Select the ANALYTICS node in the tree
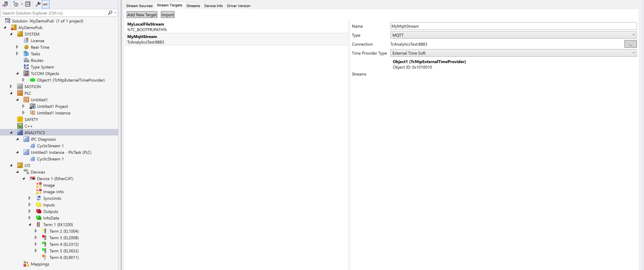The height and width of the screenshot is (270, 644). pyautogui.click(x=35, y=133)
